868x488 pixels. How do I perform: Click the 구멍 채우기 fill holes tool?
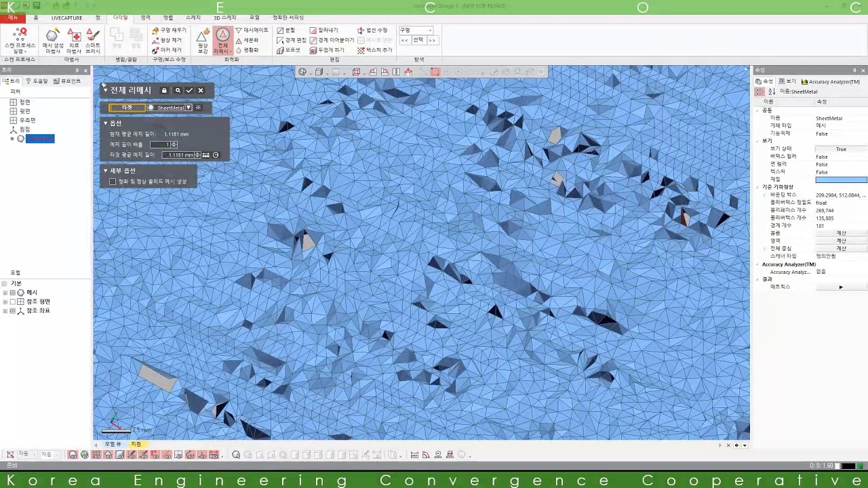169,30
